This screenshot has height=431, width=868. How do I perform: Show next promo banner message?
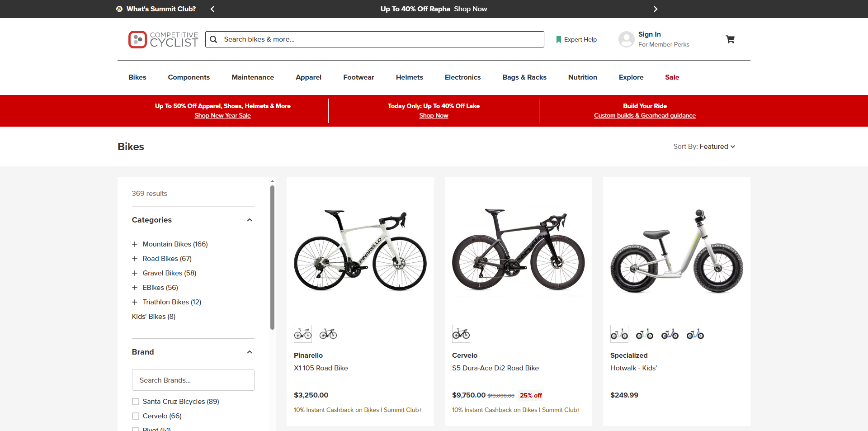[656, 9]
